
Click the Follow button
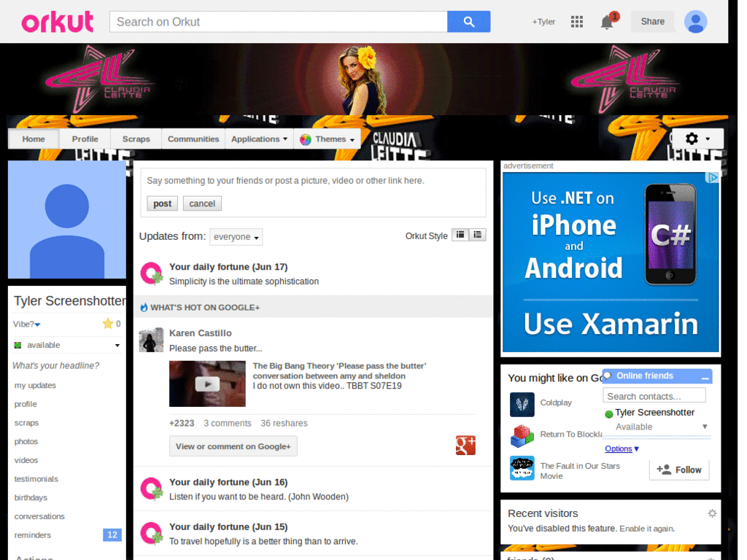click(x=679, y=470)
